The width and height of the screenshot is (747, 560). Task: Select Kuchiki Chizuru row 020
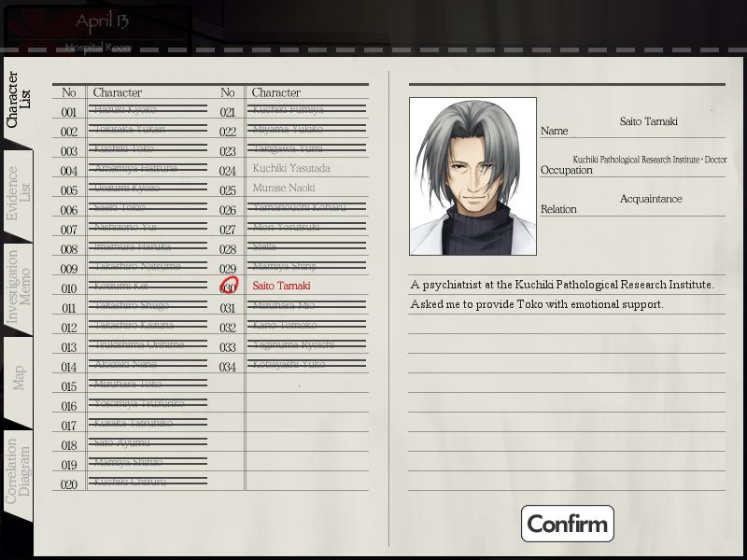click(148, 482)
